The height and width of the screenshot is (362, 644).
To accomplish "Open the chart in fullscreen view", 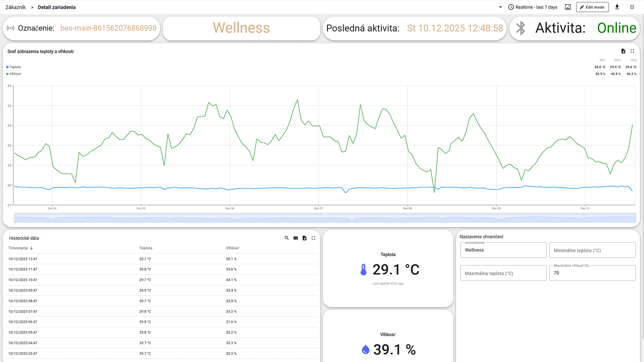I will (633, 51).
